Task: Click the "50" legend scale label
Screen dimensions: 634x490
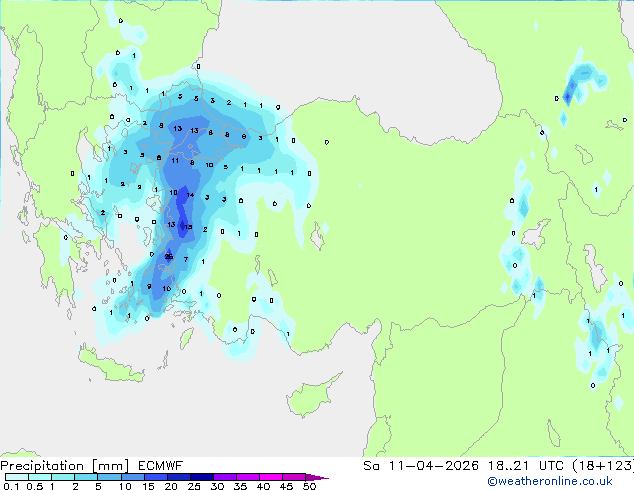Action: [309, 486]
